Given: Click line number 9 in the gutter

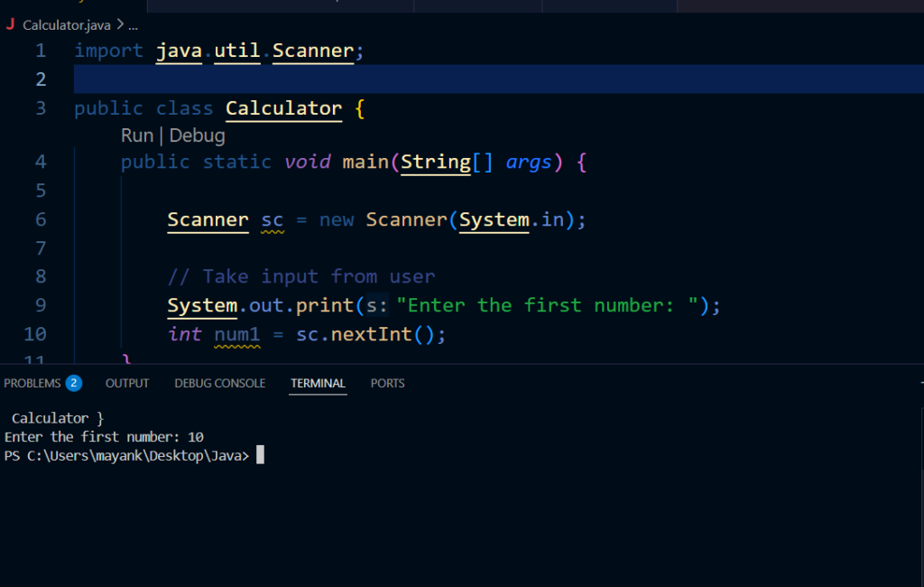Looking at the screenshot, I should tap(41, 305).
